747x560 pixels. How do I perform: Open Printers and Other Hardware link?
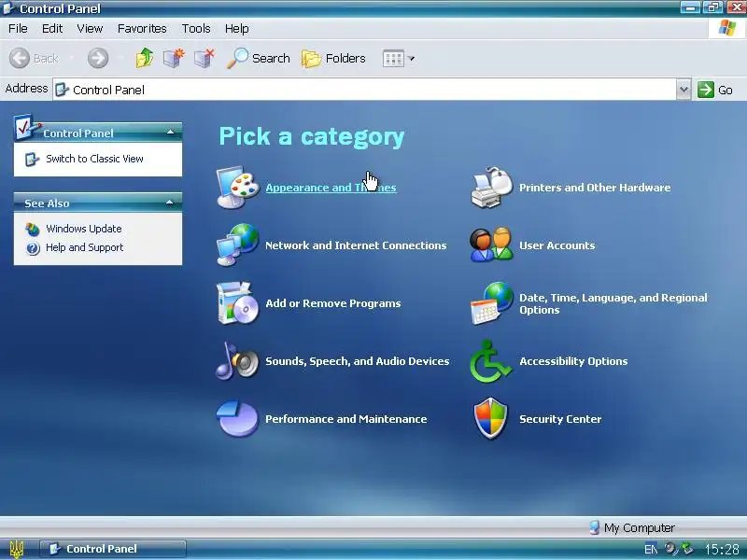595,188
